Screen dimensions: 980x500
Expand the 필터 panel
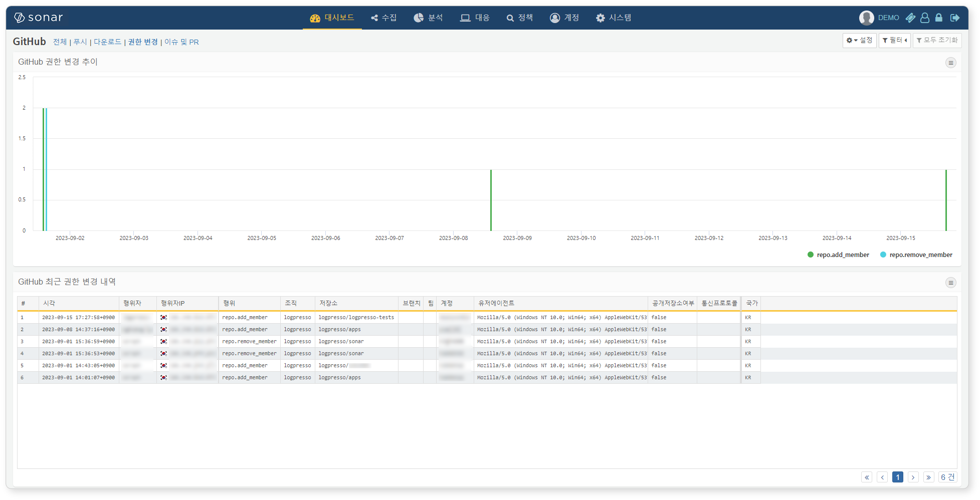point(894,40)
